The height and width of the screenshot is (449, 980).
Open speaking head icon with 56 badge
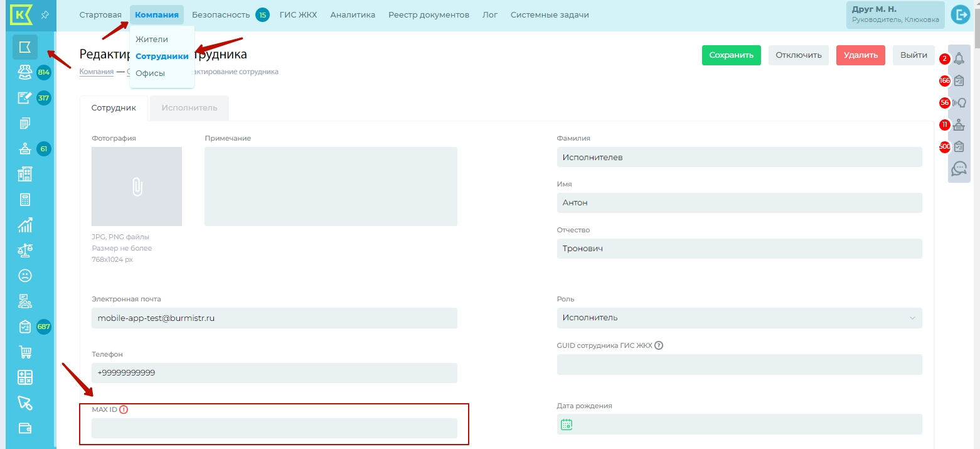pos(959,103)
